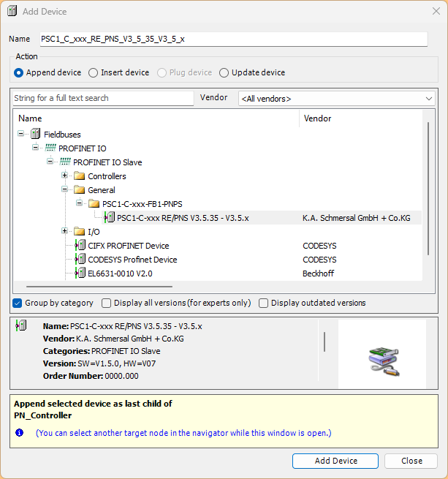Image resolution: width=448 pixels, height=479 pixels.
Task: Select the I/O tree item
Action: point(94,232)
